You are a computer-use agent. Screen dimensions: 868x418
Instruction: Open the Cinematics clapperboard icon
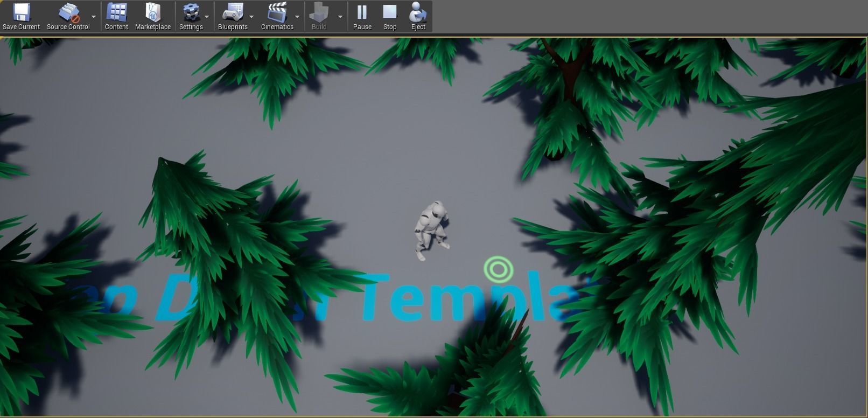click(277, 17)
